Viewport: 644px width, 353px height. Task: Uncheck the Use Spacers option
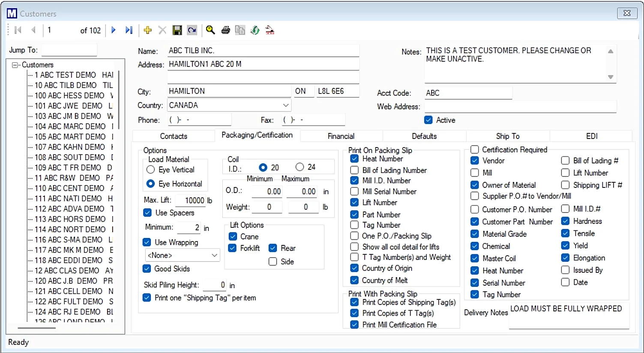click(147, 212)
